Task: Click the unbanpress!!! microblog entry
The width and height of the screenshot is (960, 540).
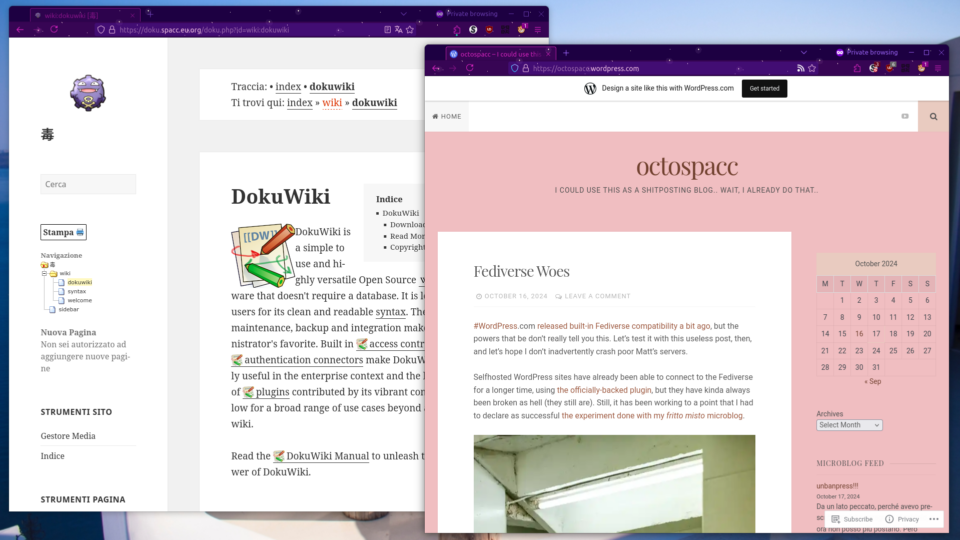Action: 837,486
